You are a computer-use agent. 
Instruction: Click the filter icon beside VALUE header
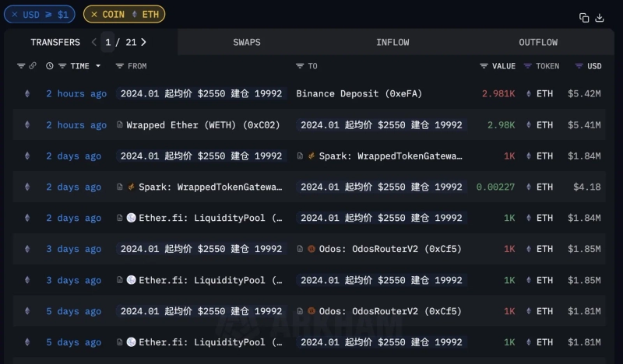tap(484, 66)
